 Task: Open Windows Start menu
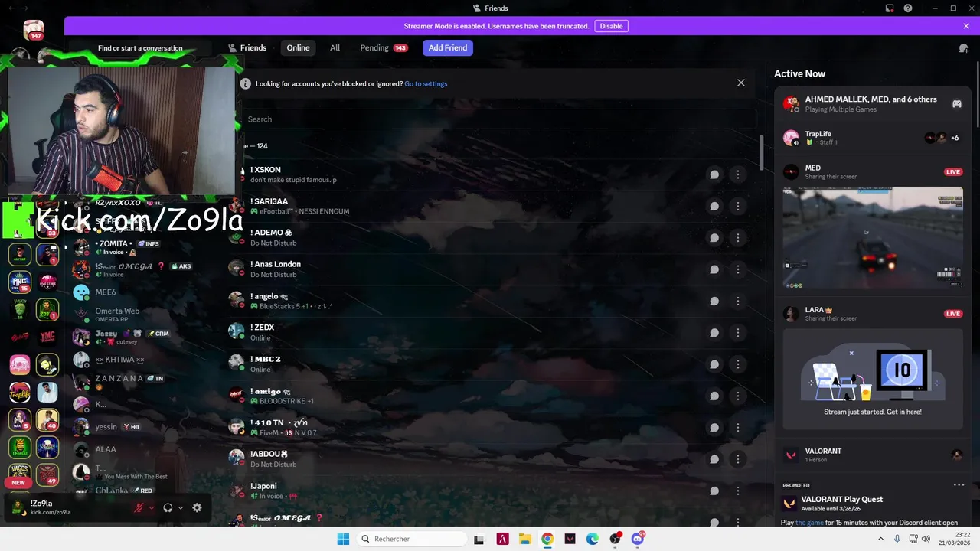[x=343, y=539]
